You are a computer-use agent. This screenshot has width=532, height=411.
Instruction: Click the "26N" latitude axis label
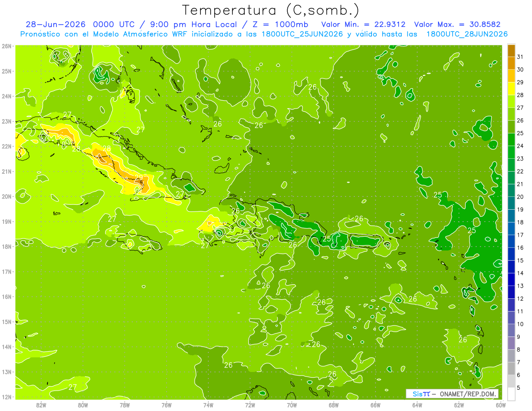coord(7,46)
